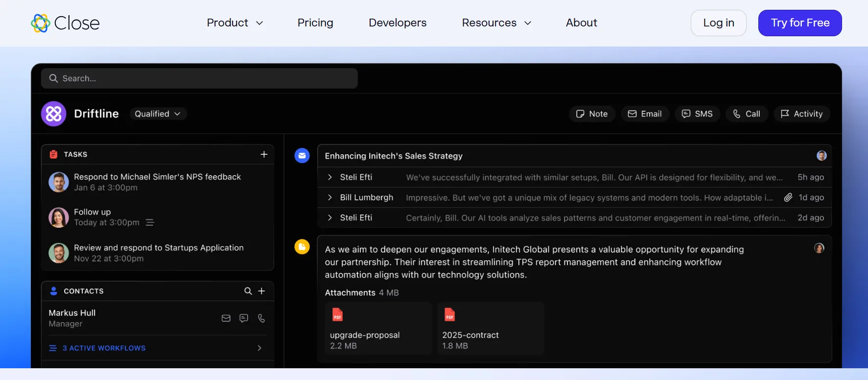The height and width of the screenshot is (380, 868).
Task: Open the About page
Action: pyautogui.click(x=582, y=23)
